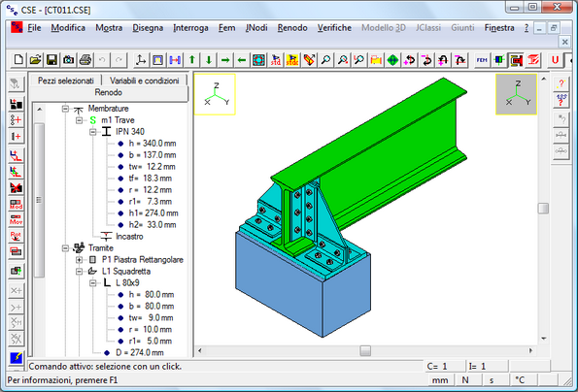Switch to the Variabili e condizioni tab
The width and height of the screenshot is (578, 392).
pos(144,81)
